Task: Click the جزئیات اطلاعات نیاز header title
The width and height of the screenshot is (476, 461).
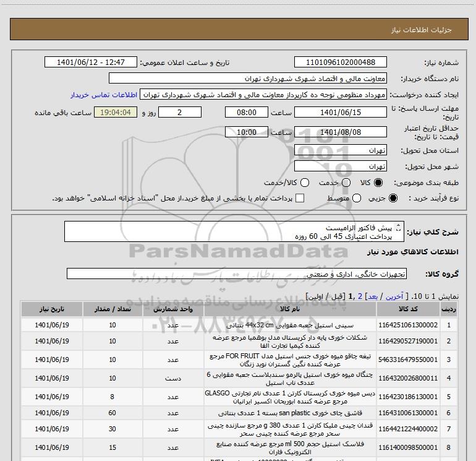Action: (422, 30)
